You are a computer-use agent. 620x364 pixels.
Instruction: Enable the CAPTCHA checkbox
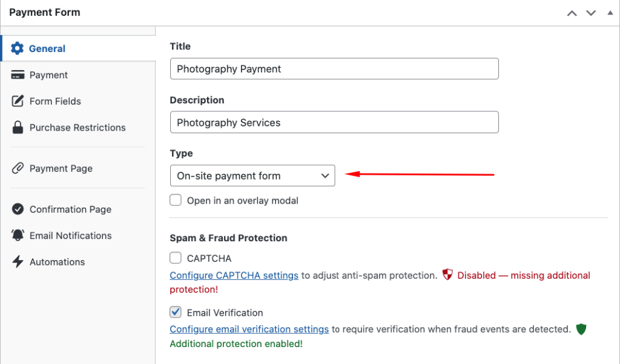tap(176, 258)
